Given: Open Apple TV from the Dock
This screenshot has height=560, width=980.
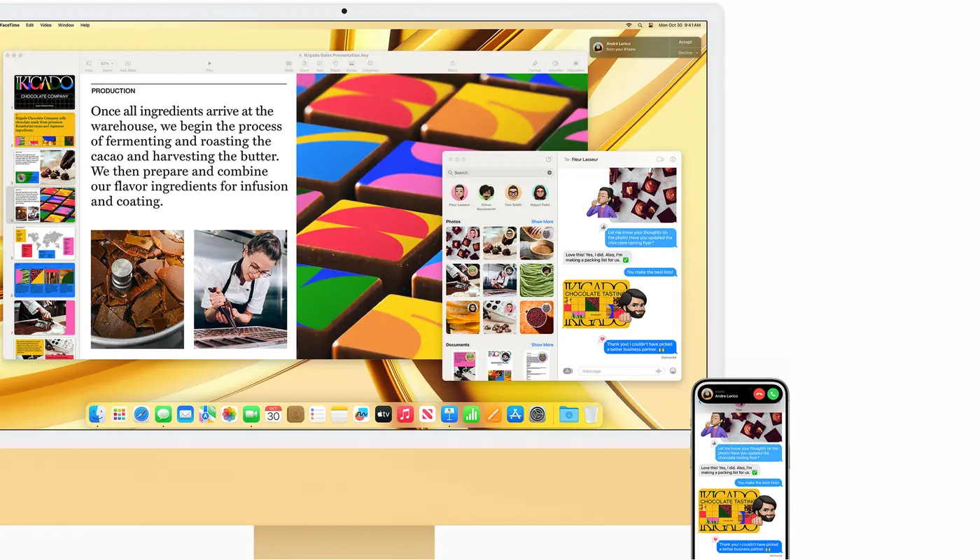Looking at the screenshot, I should point(383,414).
